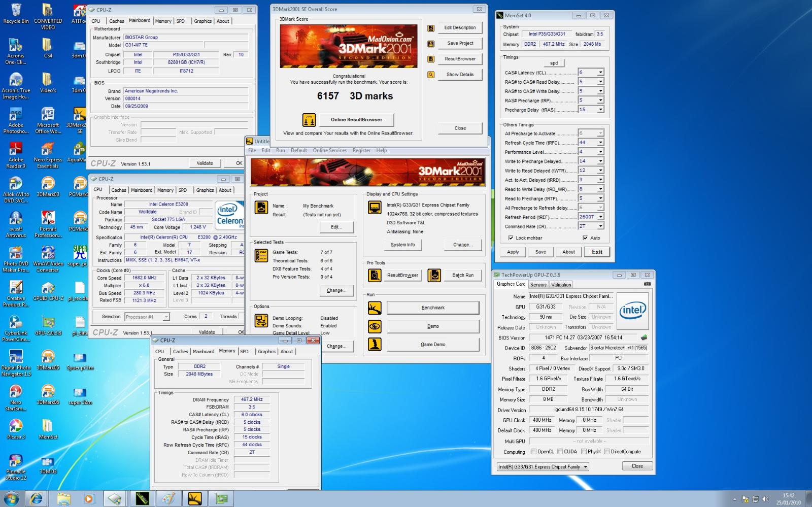Viewport: 812px width, 507px height.
Task: Toggle Lock mchbar checkbox in MemSet
Action: [x=511, y=238]
